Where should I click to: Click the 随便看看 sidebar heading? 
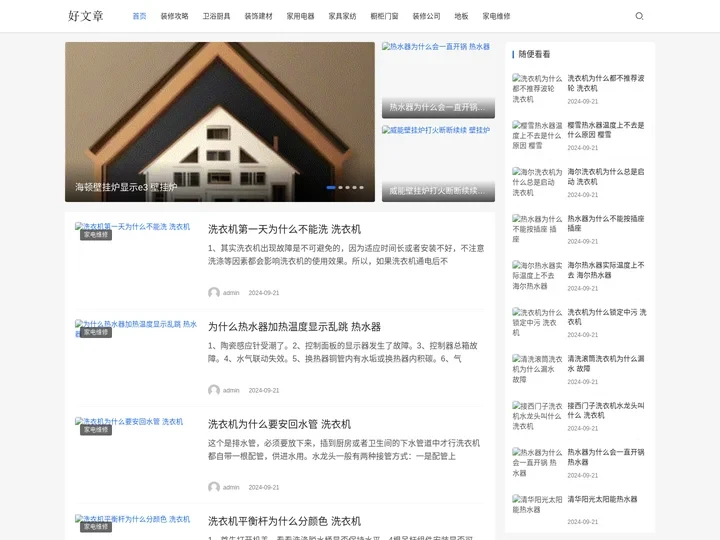(x=534, y=54)
